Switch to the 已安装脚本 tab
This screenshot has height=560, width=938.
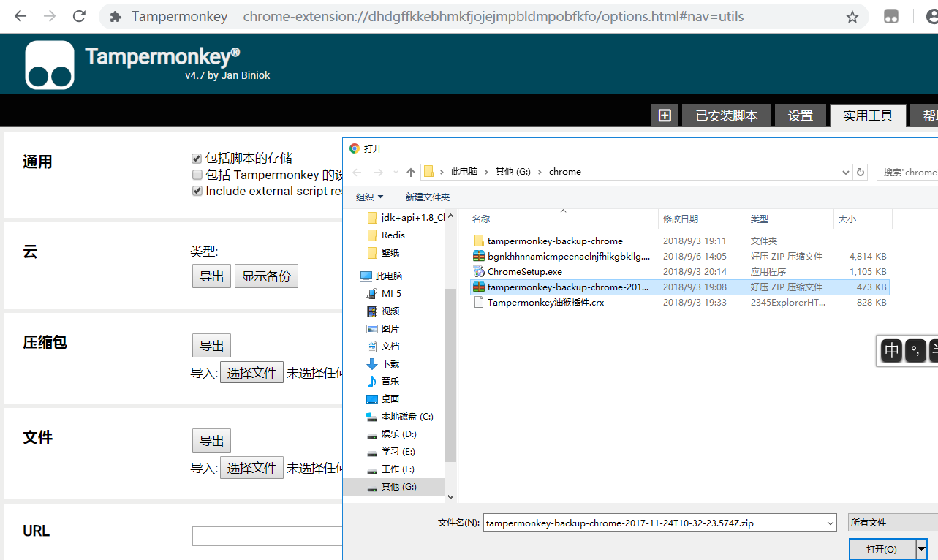[727, 116]
